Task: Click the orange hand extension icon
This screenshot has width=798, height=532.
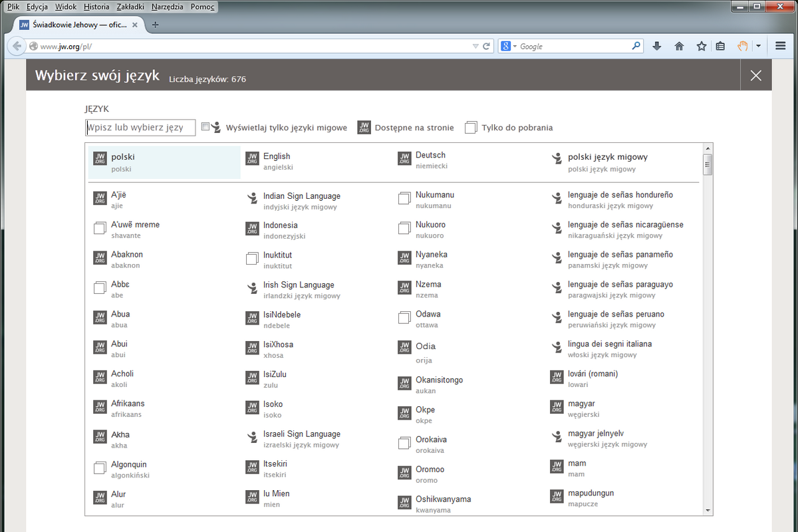Action: [x=743, y=46]
